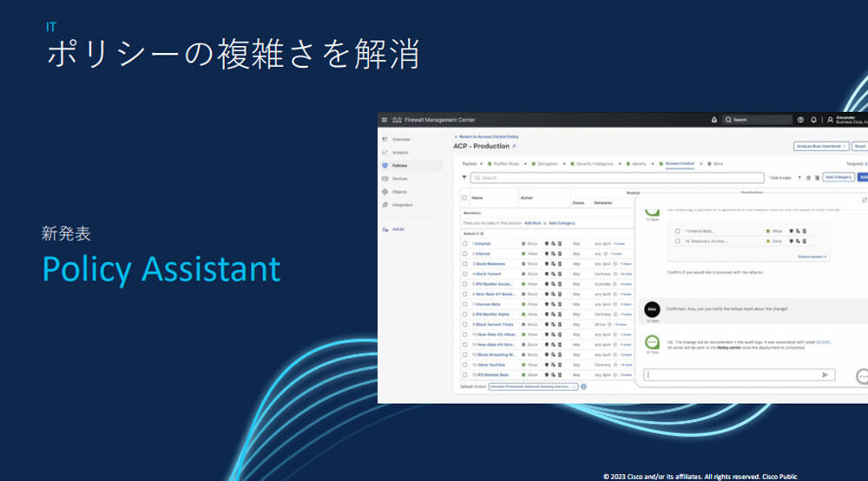Click the globe icon next to Default Action
This screenshot has width=868, height=481.
click(x=583, y=387)
